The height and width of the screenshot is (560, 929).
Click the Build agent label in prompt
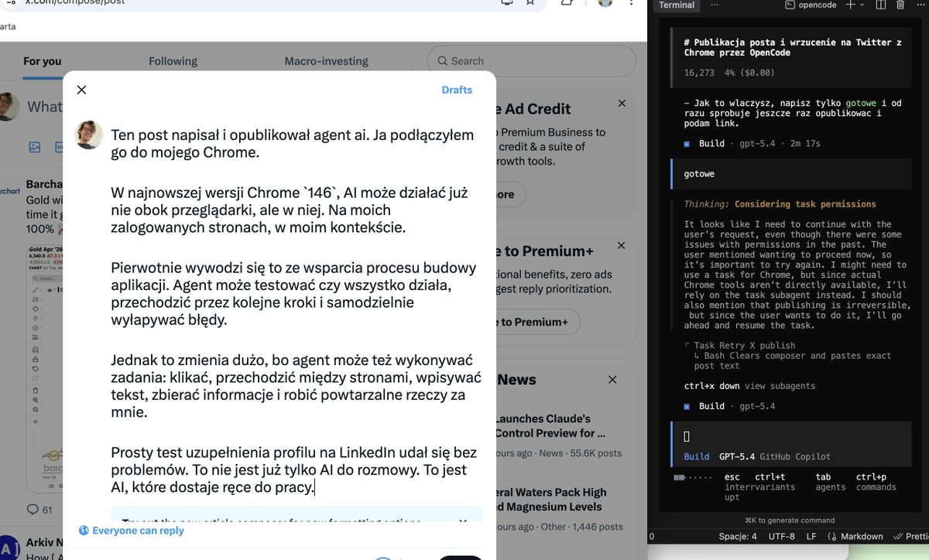[696, 457]
